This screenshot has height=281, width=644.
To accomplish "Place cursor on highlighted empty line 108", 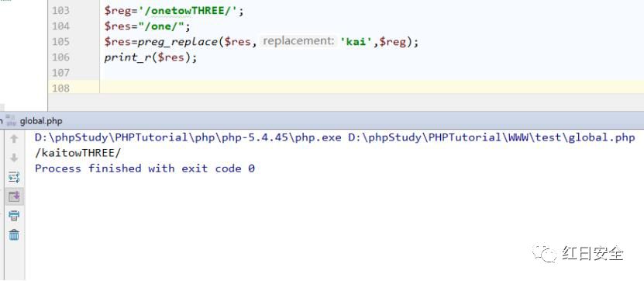I will (372, 87).
